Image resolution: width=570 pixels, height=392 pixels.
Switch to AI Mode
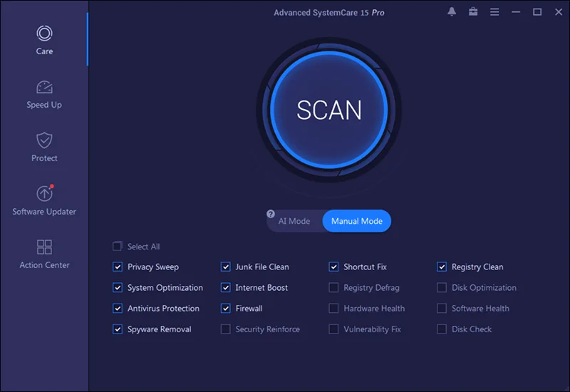[294, 221]
